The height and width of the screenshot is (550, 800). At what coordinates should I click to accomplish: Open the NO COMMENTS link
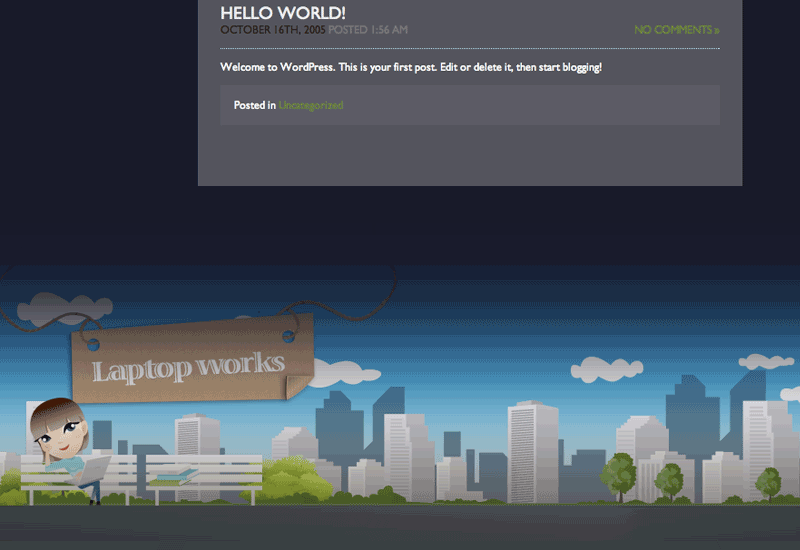point(677,30)
